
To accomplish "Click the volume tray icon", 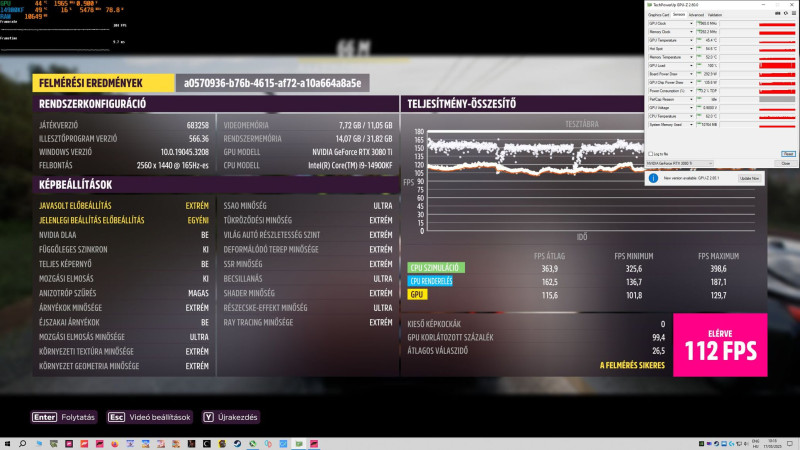I will 745,444.
